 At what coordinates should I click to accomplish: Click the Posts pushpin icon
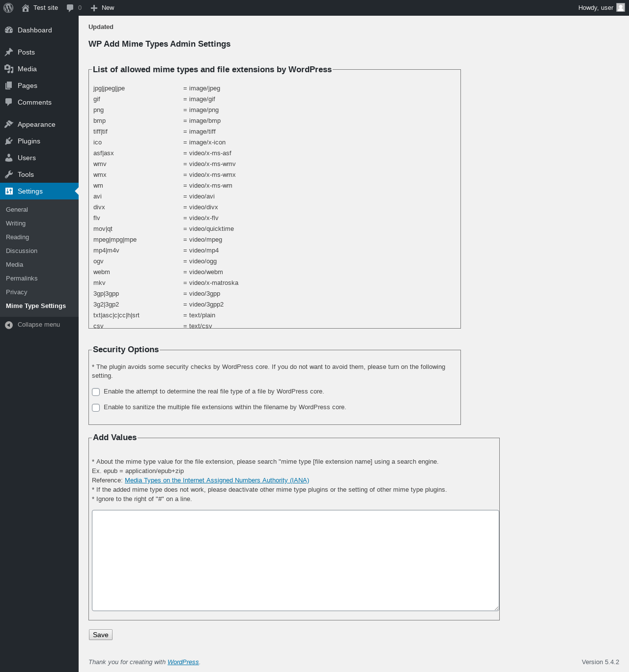pos(9,52)
